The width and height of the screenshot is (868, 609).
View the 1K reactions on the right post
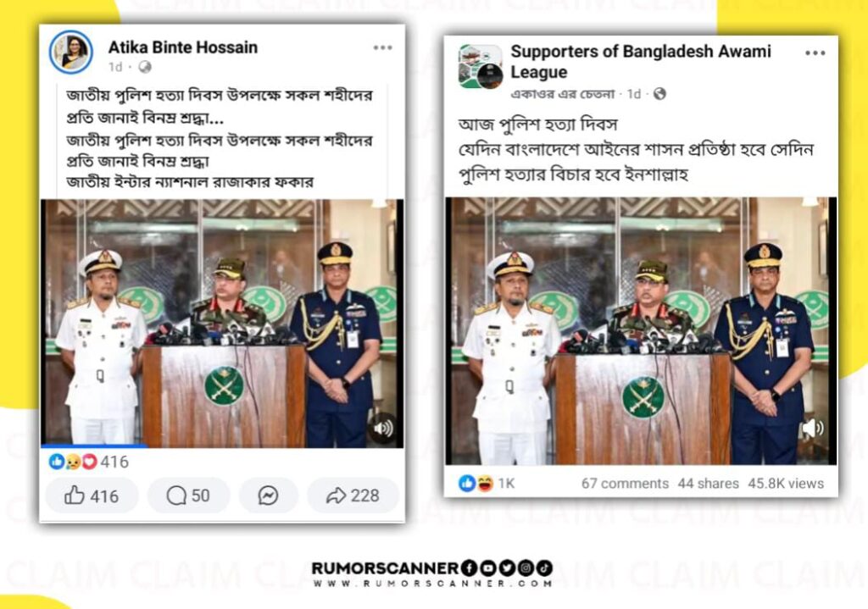click(x=487, y=484)
